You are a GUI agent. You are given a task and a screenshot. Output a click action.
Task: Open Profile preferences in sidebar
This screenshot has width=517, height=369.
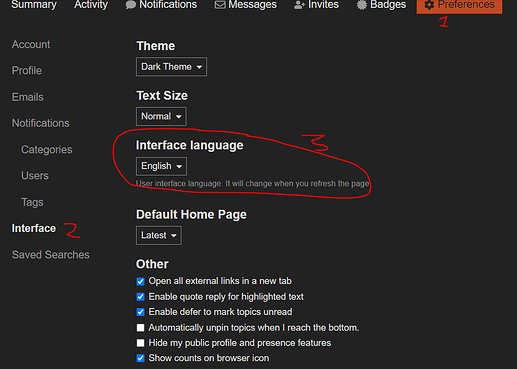tap(27, 71)
